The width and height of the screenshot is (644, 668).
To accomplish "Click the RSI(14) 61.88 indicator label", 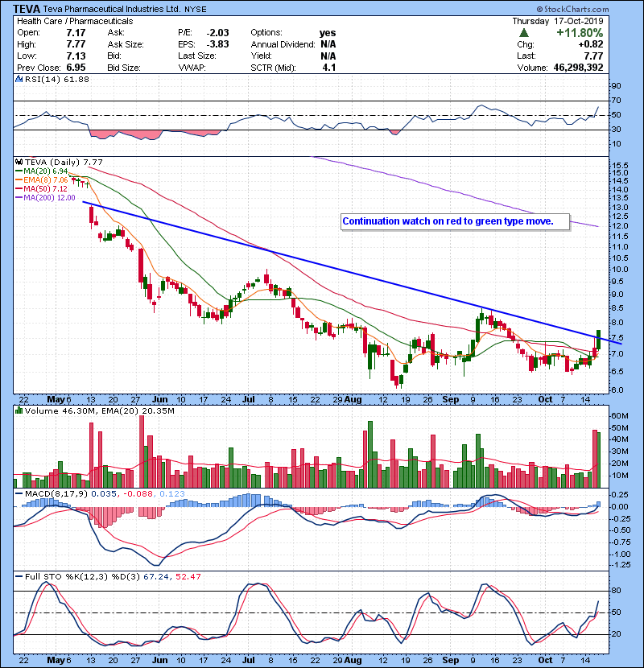I will (57, 79).
